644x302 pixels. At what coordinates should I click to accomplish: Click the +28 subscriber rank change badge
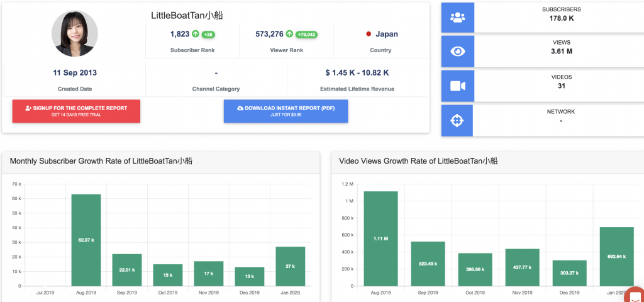tap(209, 35)
